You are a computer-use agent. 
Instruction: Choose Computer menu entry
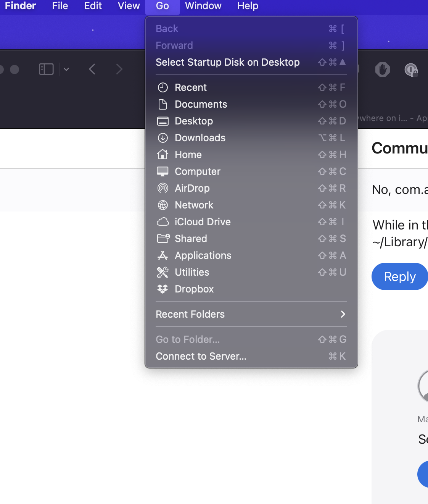tap(251, 171)
